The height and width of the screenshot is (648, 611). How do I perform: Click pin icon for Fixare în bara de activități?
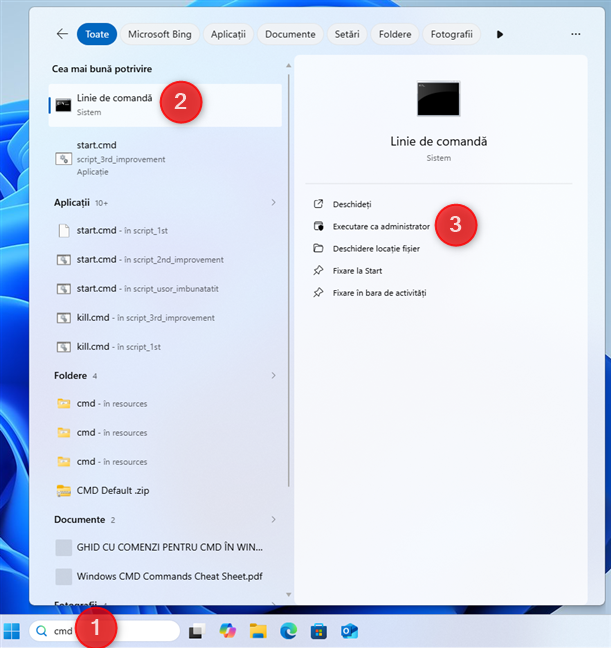point(318,293)
